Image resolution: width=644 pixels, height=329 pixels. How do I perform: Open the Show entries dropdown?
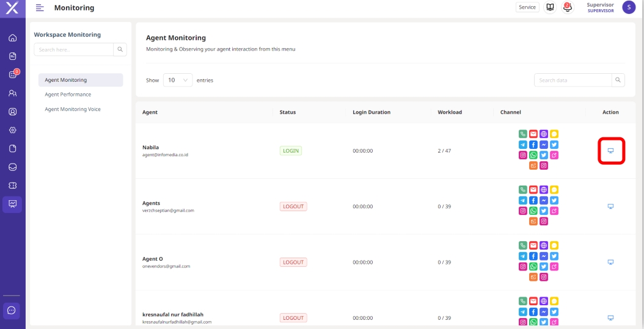(178, 80)
